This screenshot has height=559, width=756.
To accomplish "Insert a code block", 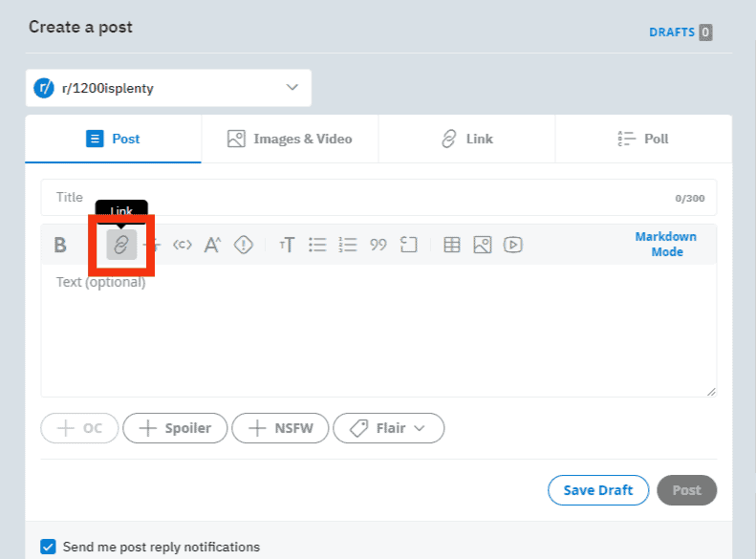I will coord(408,245).
